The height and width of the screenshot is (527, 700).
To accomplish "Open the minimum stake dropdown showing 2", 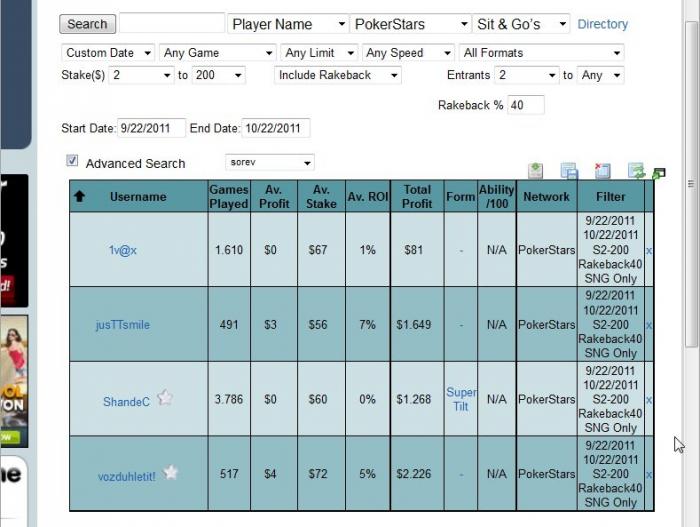I will point(141,75).
